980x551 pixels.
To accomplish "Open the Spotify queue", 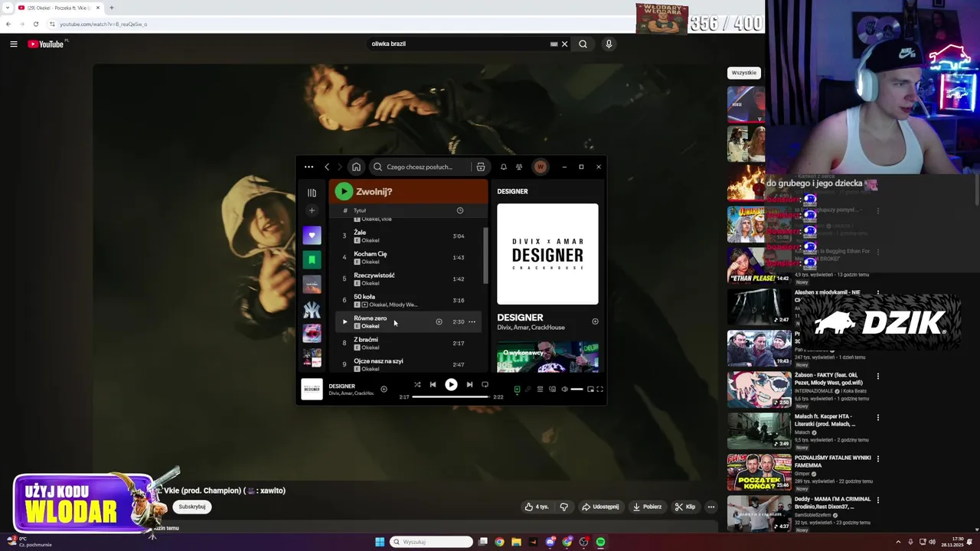I will pyautogui.click(x=540, y=389).
